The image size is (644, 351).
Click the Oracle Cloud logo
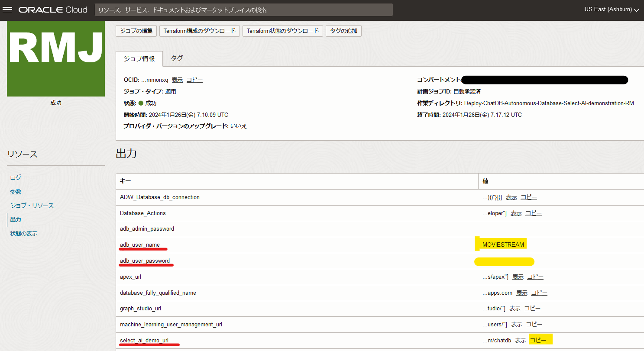(52, 10)
